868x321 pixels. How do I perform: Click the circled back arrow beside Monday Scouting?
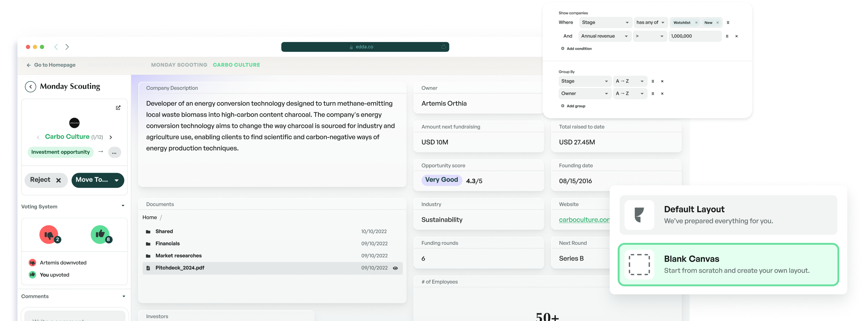pyautogui.click(x=30, y=86)
